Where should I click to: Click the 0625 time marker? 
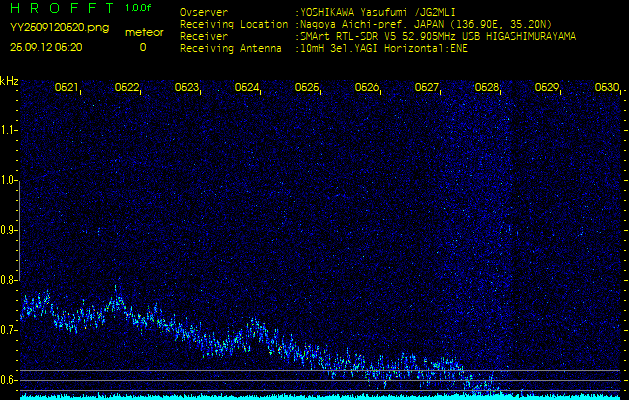click(307, 88)
